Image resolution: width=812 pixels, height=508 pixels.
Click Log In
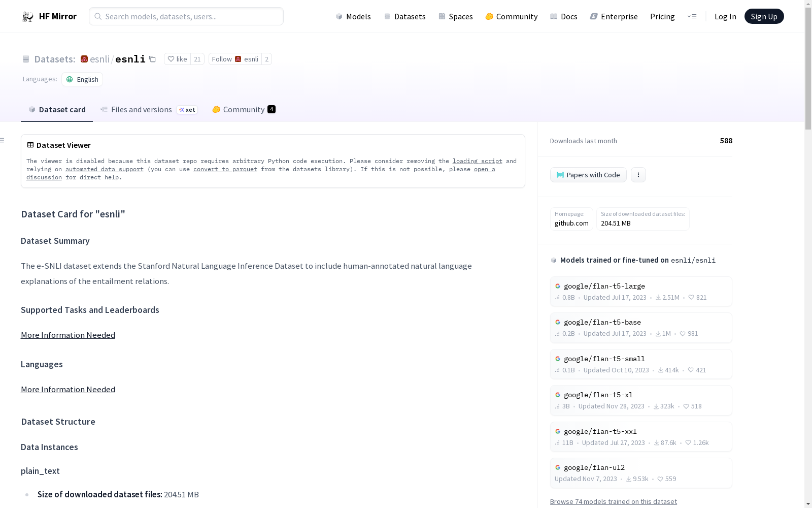pyautogui.click(x=725, y=16)
